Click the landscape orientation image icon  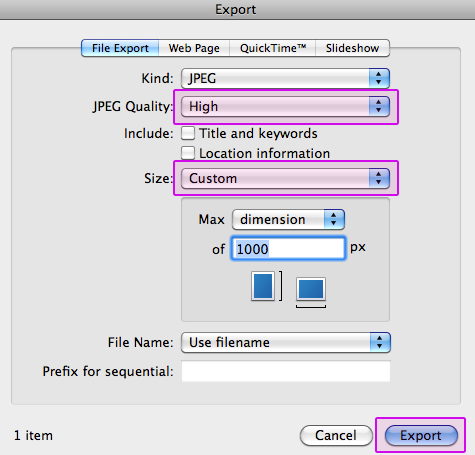[311, 289]
